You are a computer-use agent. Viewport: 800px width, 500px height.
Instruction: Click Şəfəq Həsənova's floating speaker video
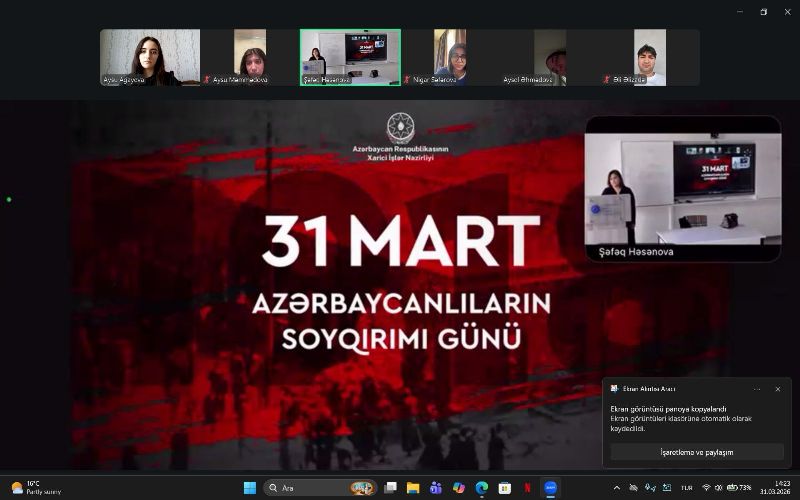point(683,188)
